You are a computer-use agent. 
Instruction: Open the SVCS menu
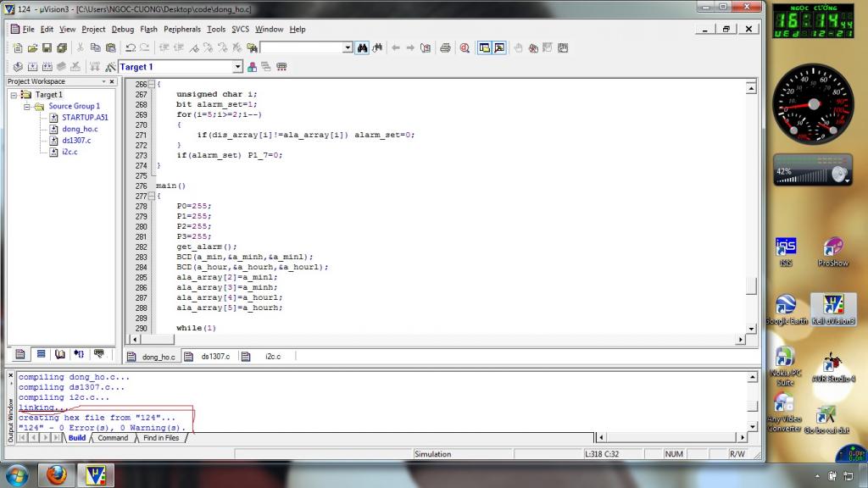(x=240, y=30)
